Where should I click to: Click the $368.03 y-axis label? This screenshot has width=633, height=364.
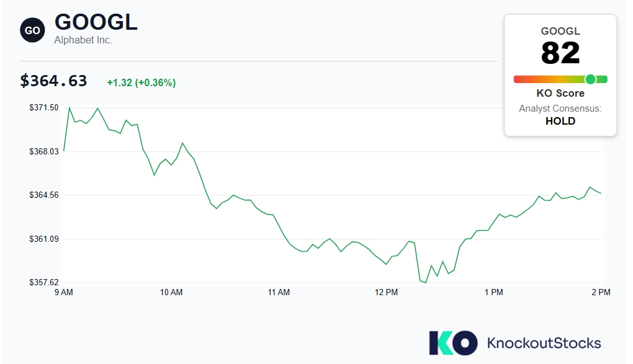point(43,152)
